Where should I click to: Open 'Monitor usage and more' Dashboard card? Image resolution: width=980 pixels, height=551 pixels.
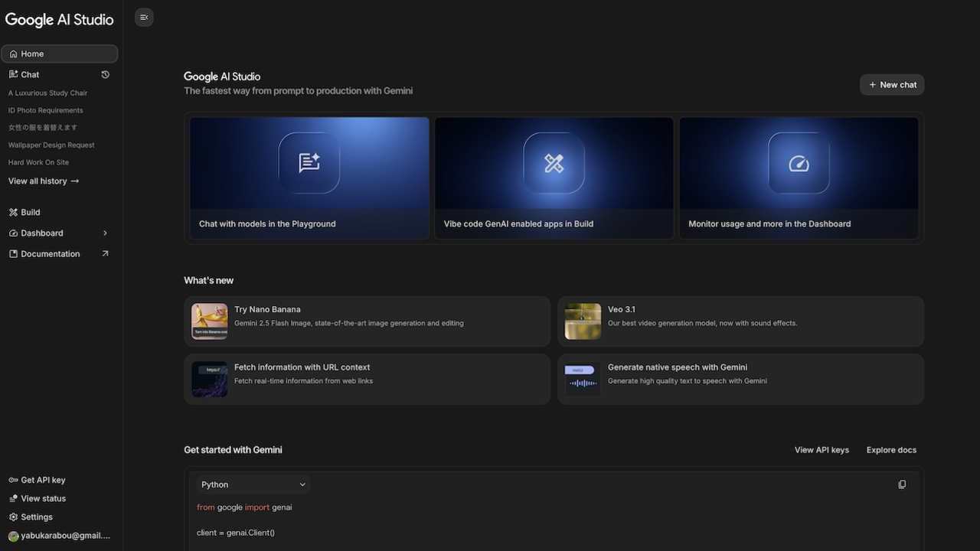[x=799, y=178]
